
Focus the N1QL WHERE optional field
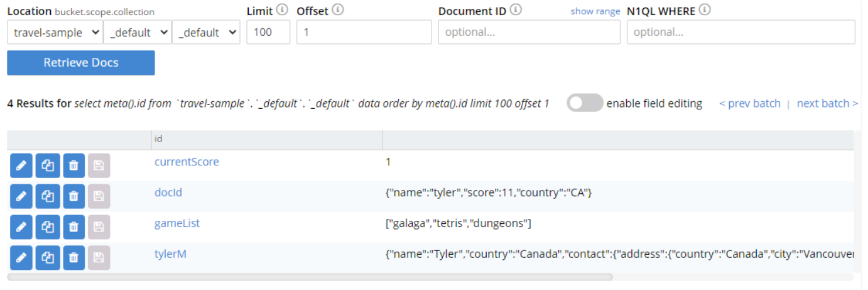coord(741,32)
